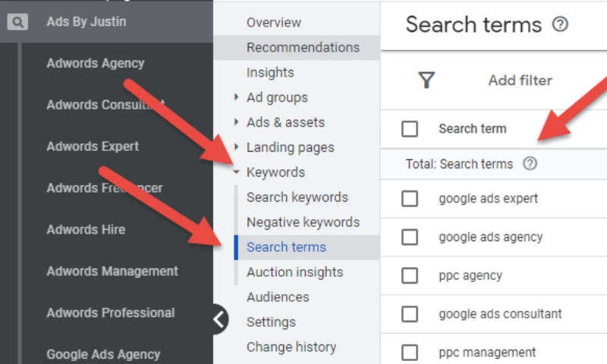Click the search magnifier icon

[17, 22]
